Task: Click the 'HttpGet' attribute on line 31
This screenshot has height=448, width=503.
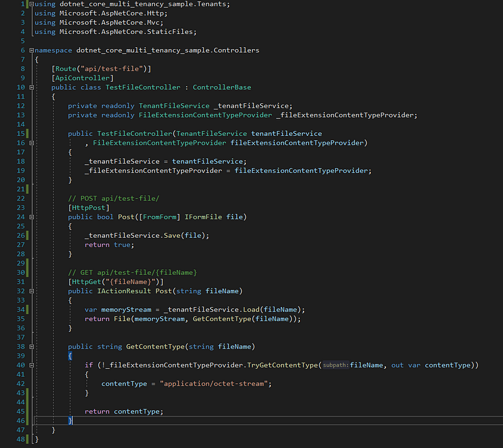Action: pos(87,282)
